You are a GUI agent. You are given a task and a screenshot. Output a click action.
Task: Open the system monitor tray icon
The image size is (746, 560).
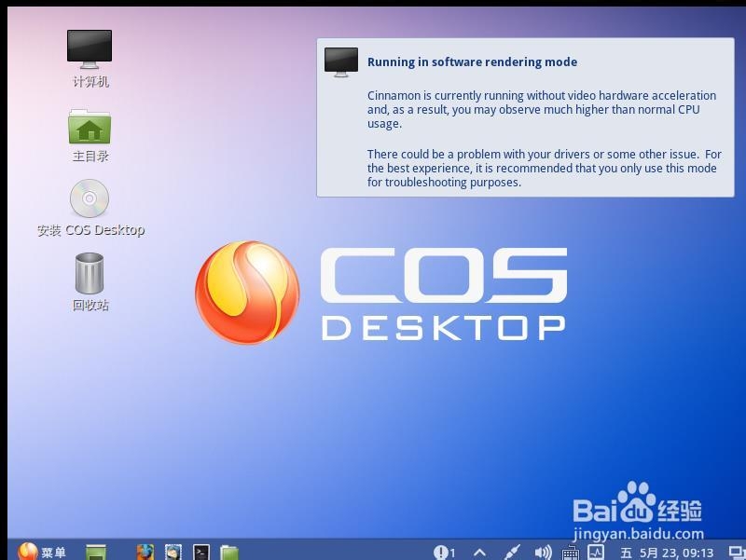pos(596,552)
